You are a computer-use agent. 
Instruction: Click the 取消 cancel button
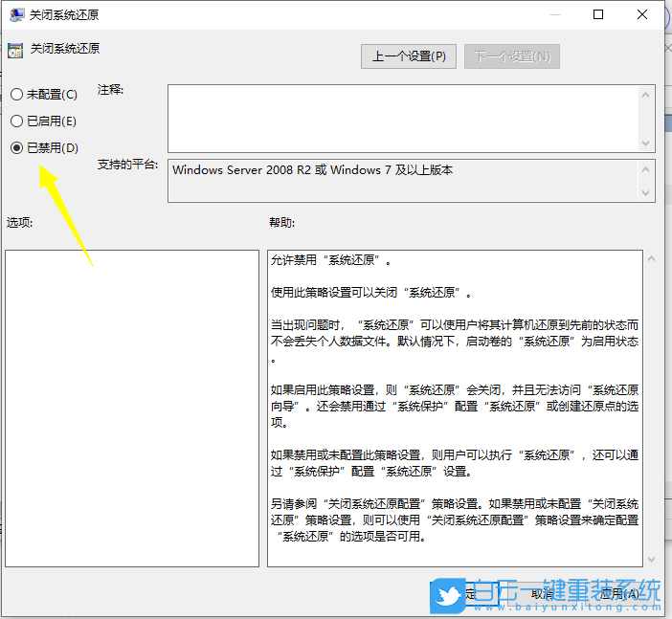click(543, 594)
